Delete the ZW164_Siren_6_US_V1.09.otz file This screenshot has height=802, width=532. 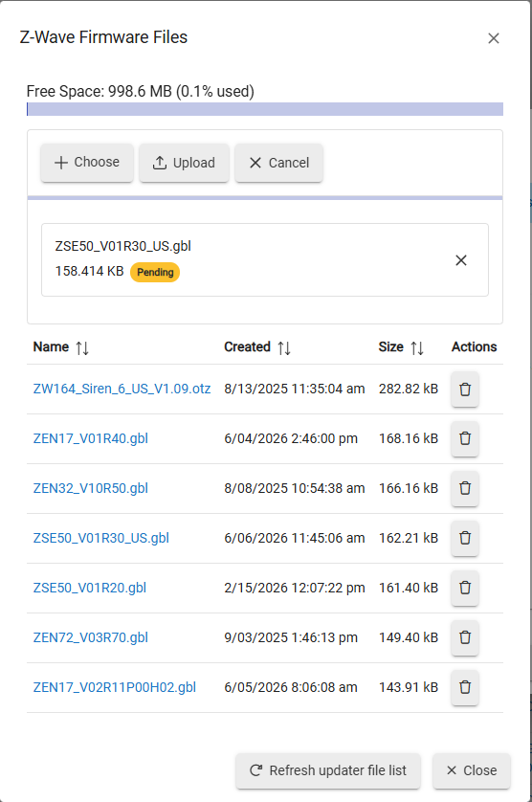point(464,390)
